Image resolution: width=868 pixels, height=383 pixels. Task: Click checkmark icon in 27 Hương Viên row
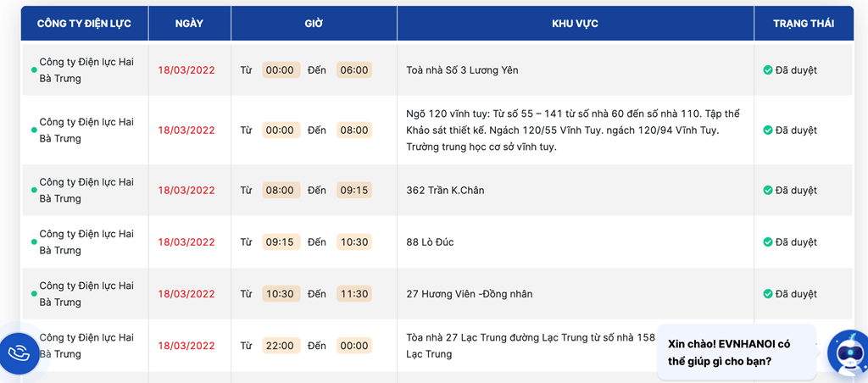coord(768,294)
